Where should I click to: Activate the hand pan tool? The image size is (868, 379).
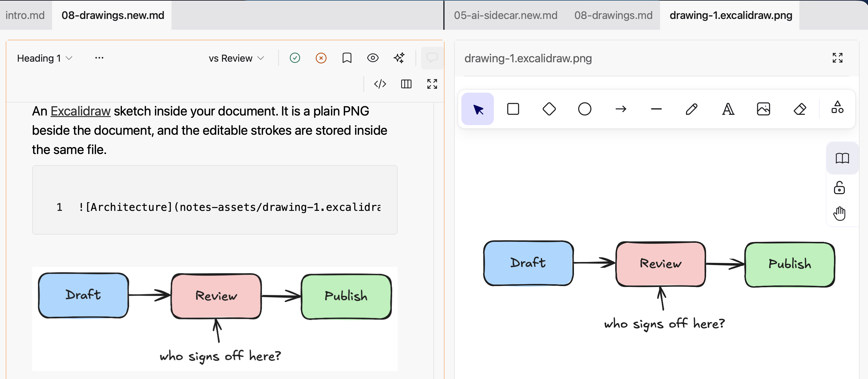pos(839,214)
